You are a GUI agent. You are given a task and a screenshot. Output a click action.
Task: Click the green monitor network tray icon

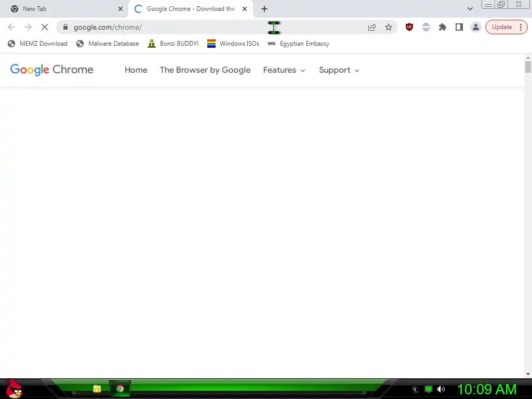(x=429, y=389)
